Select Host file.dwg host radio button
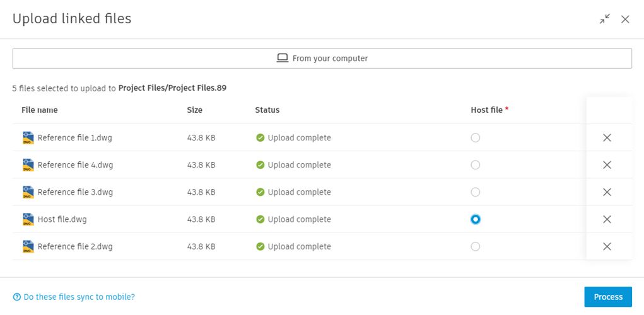This screenshot has height=315, width=644. (x=476, y=219)
